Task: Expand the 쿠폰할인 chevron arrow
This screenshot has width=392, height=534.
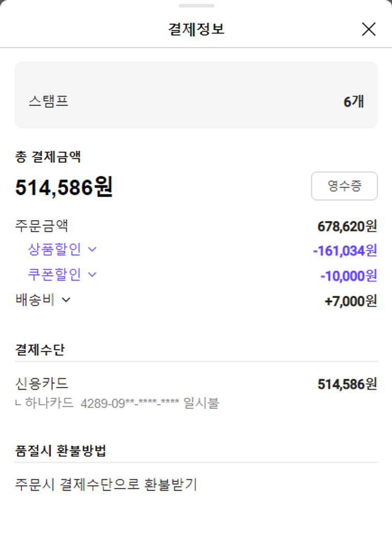Action: coord(93,274)
